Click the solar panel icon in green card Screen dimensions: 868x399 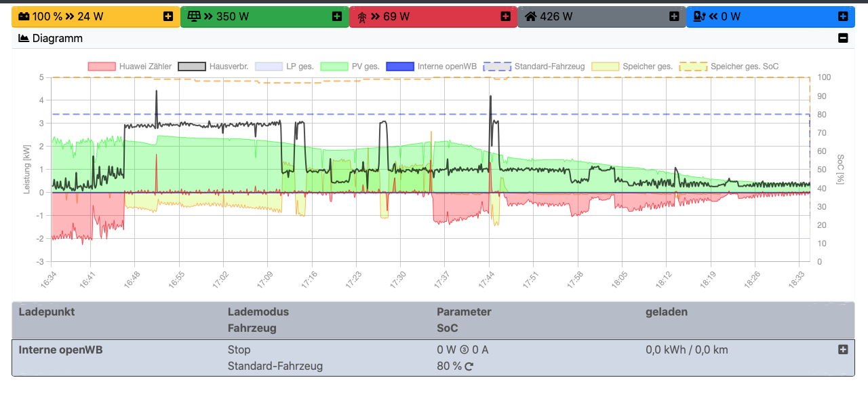(193, 16)
